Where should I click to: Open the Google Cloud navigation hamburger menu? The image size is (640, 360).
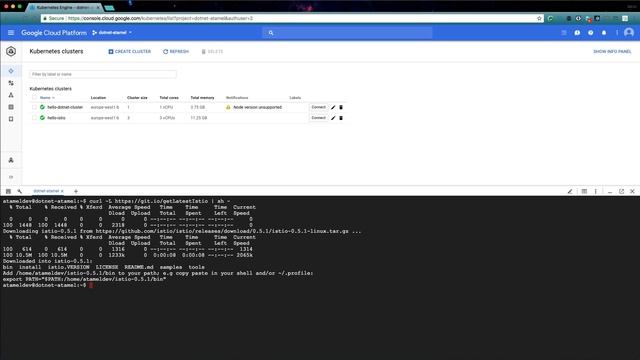coord(11,33)
